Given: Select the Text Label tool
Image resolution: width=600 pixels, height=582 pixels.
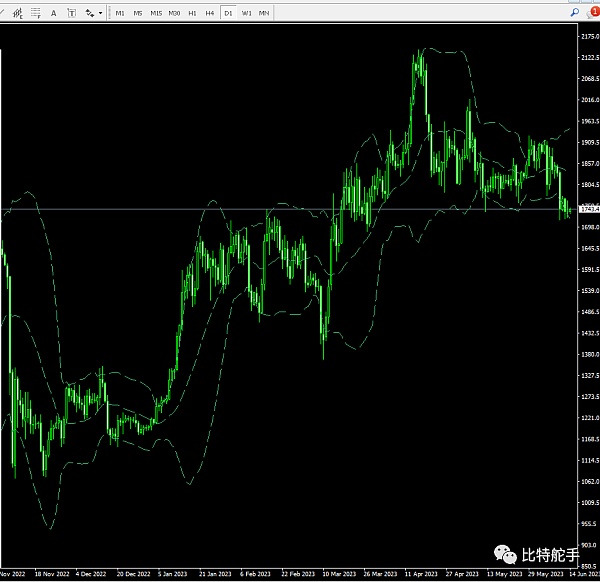Looking at the screenshot, I should pos(71,13).
